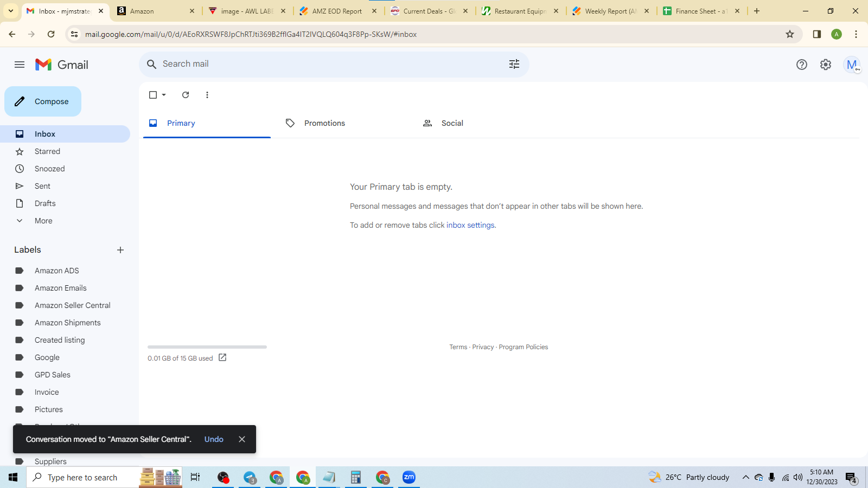Open the Support help icon
Viewport: 868px width, 488px height.
click(802, 65)
